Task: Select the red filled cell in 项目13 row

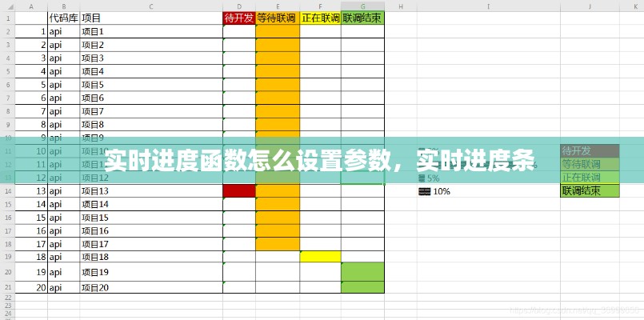Action: [x=238, y=190]
